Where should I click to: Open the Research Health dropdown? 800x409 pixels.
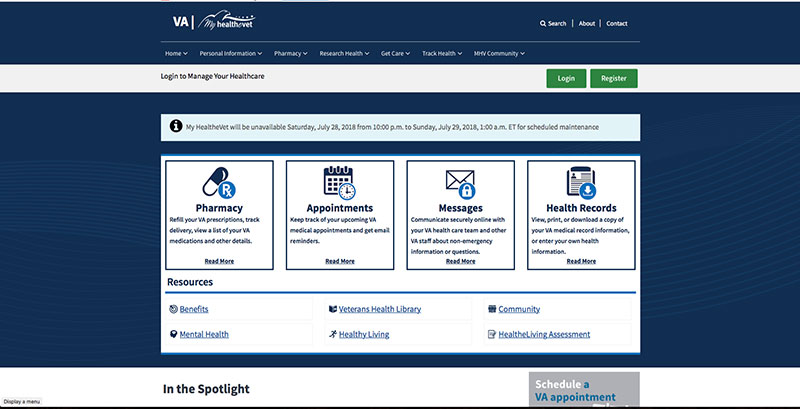tap(344, 54)
